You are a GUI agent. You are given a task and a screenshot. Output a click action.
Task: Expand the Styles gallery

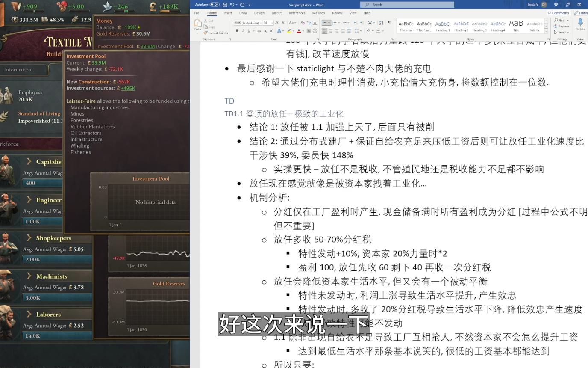click(x=546, y=30)
